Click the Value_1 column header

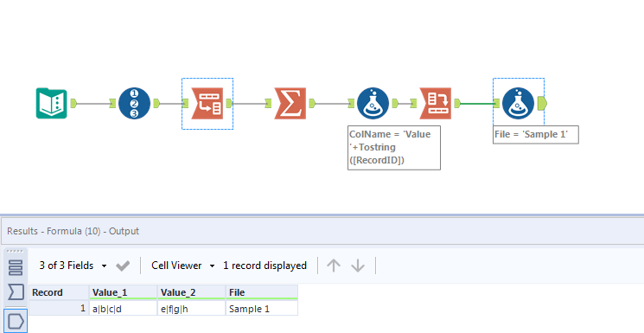(x=124, y=292)
